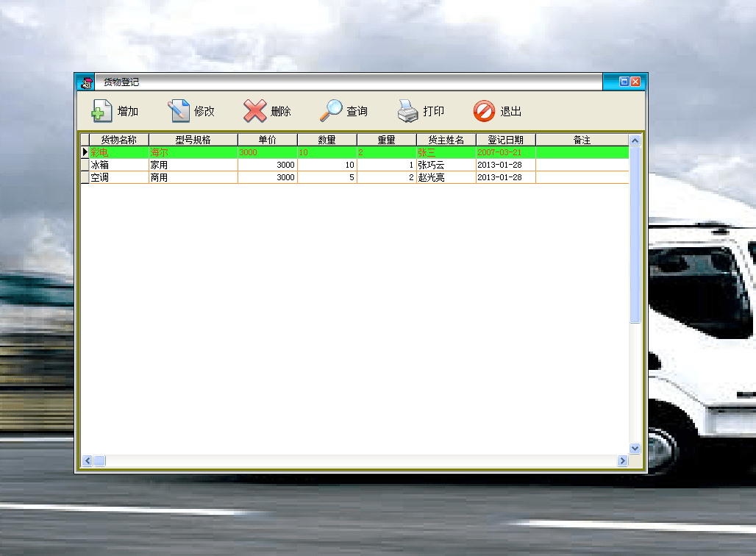
Task: Click the 打印 button label
Action: point(433,111)
